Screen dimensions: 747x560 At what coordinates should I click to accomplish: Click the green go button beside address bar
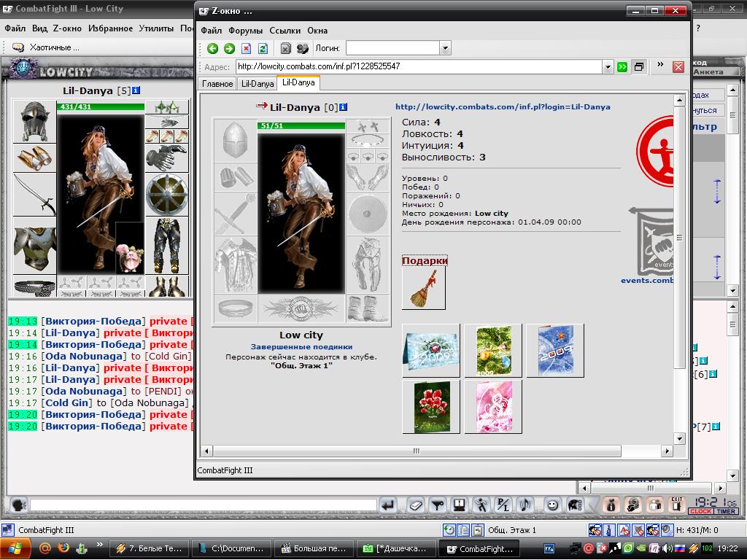click(x=622, y=66)
